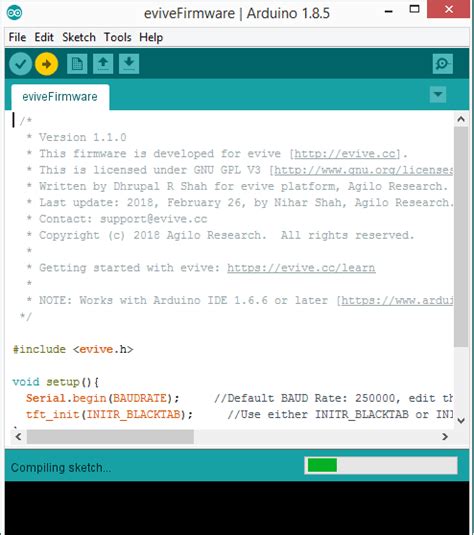Select the eviveFirmware tab
Viewport: 474px width, 535px height.
point(60,97)
